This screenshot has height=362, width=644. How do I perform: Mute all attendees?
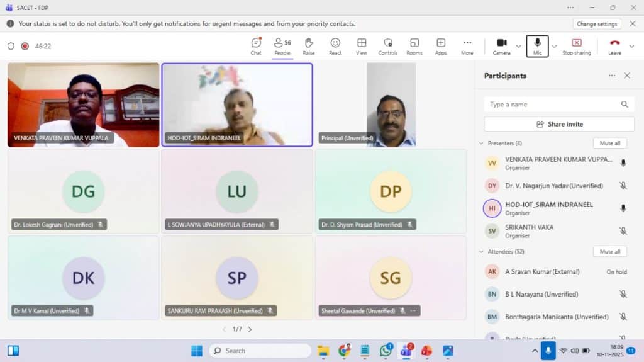[610, 251]
